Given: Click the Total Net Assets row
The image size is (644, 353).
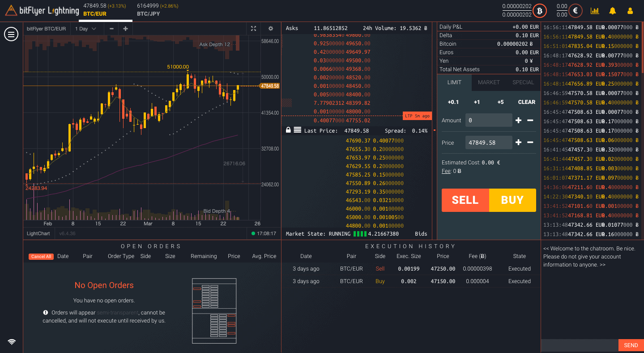Looking at the screenshot, I should coord(489,69).
